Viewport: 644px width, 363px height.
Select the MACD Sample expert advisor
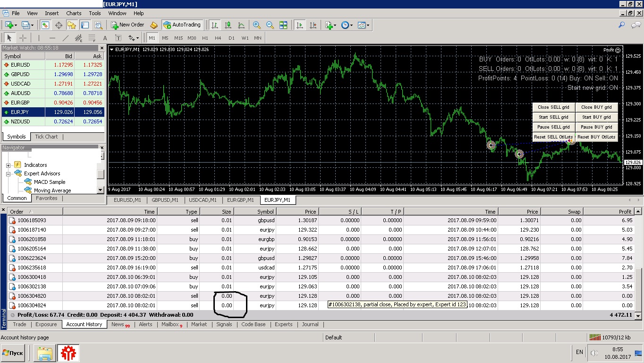[x=49, y=182]
